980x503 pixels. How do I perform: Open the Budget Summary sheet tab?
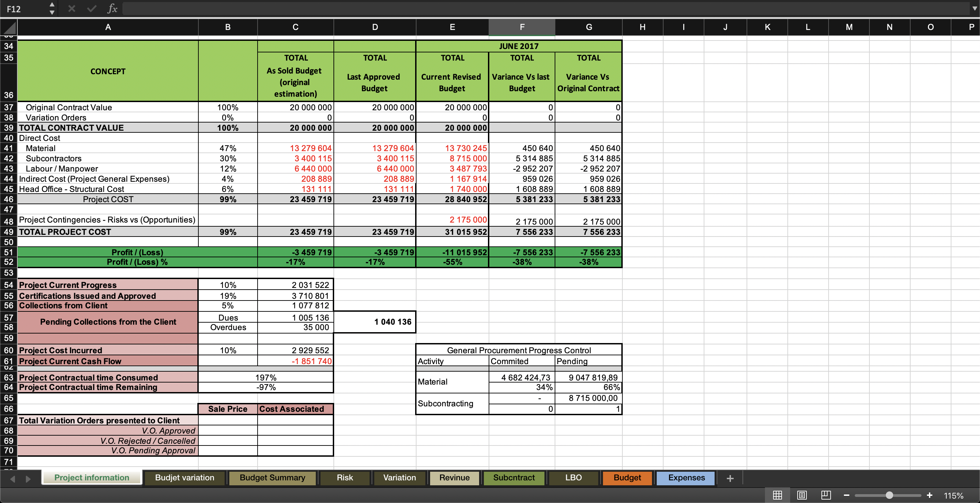coord(272,477)
